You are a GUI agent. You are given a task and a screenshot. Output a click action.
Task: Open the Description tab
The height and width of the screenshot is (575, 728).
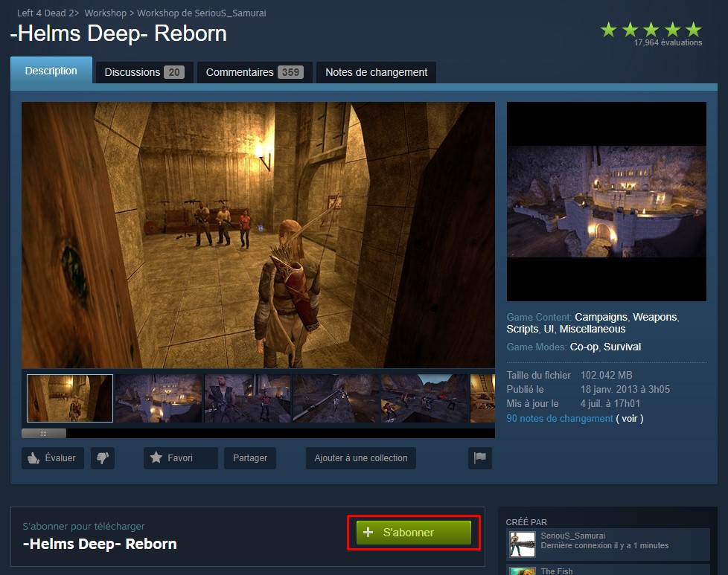click(51, 71)
